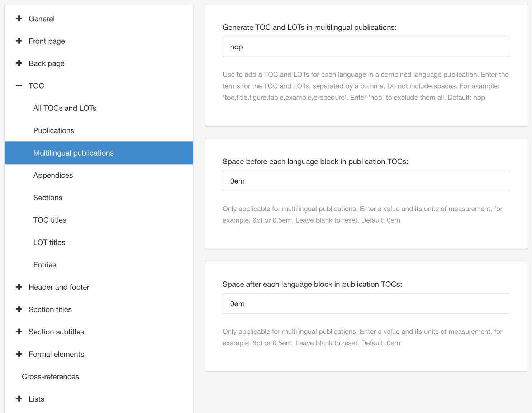Click the plus icon next to Back page
The width and height of the screenshot is (532, 413).
tap(19, 63)
